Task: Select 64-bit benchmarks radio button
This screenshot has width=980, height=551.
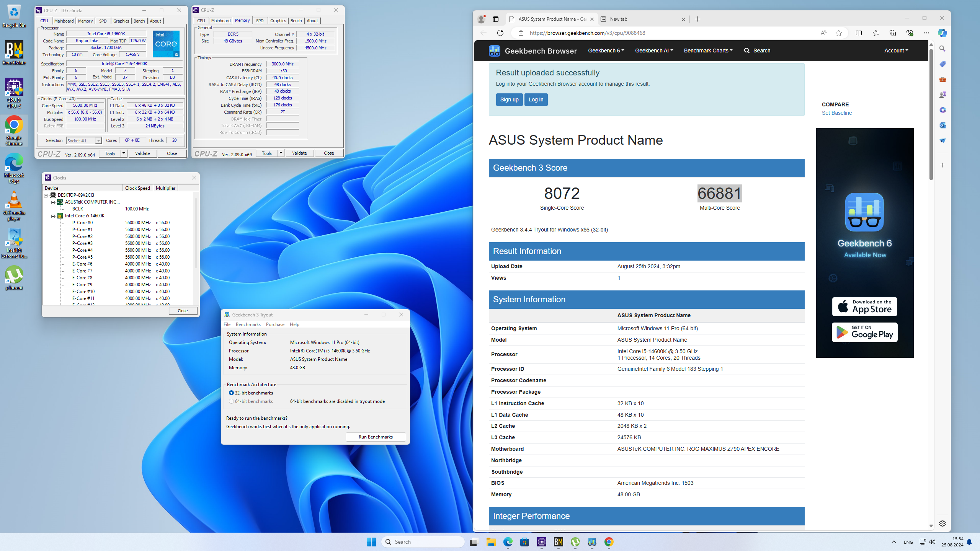Action: [x=231, y=401]
